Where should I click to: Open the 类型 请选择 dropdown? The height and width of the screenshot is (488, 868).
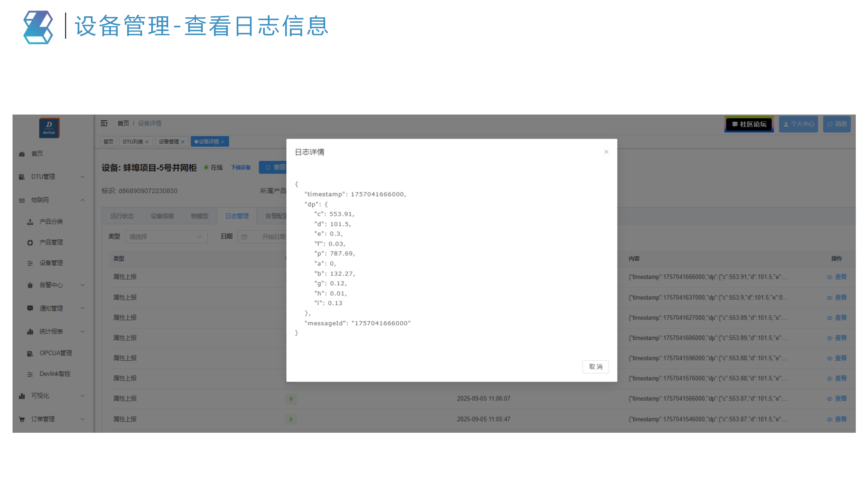[x=166, y=237]
